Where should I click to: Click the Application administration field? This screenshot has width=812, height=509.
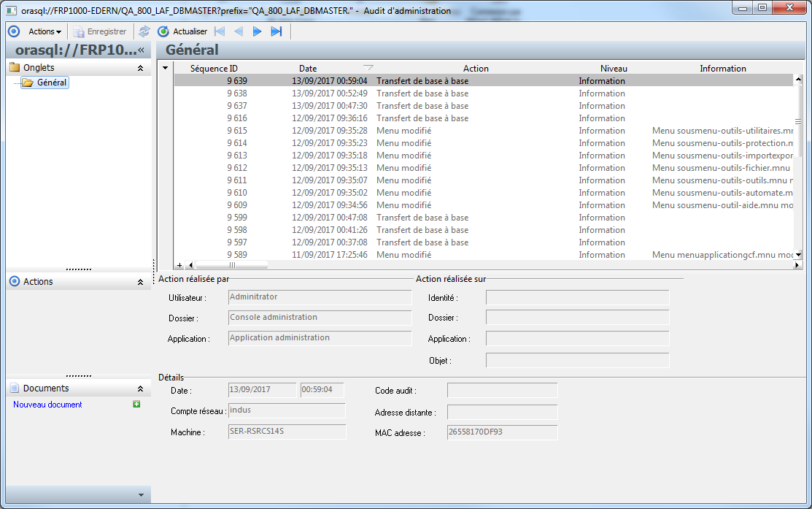coord(320,337)
